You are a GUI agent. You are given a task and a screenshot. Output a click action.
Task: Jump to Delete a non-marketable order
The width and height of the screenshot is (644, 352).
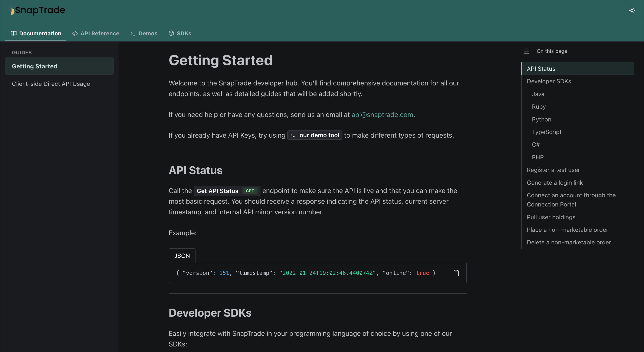(x=568, y=242)
